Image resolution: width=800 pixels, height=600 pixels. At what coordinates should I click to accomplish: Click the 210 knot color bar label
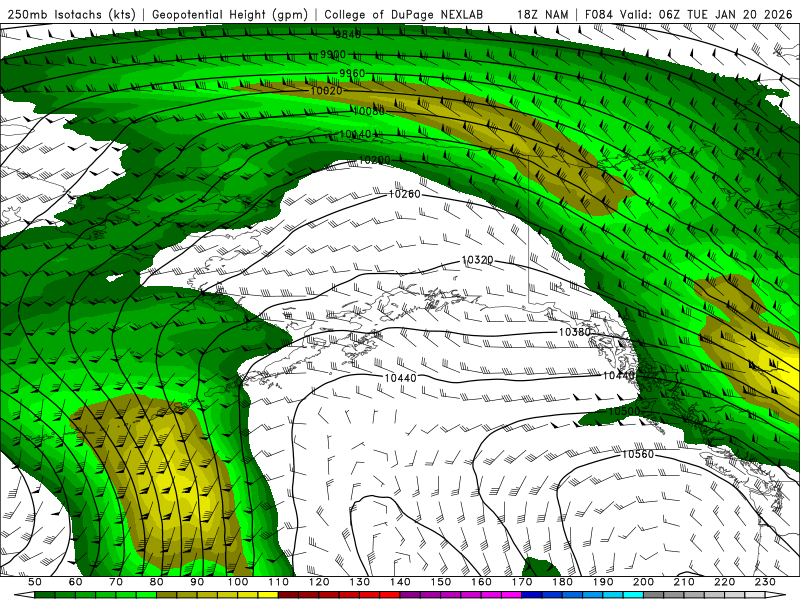pyautogui.click(x=684, y=582)
